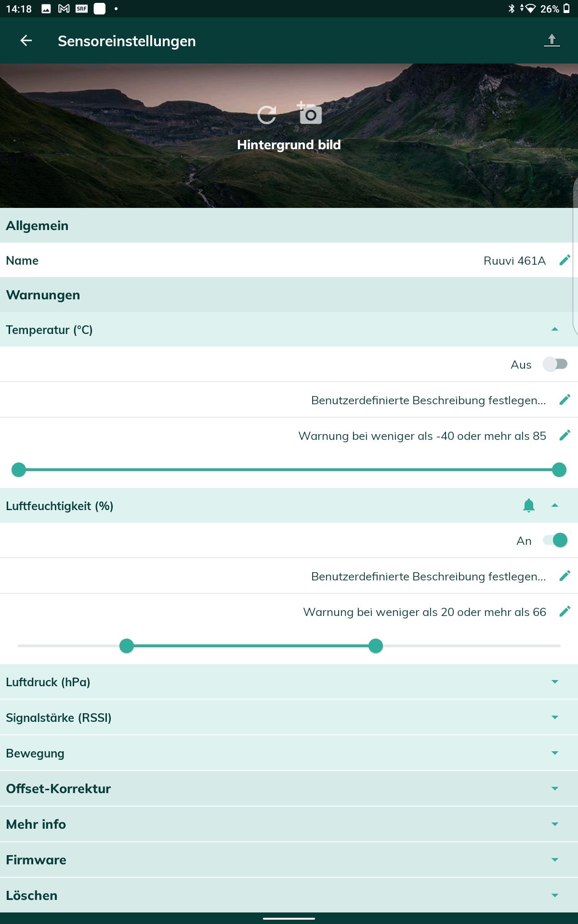Viewport: 578px width, 924px height.
Task: Tap the humidity alert bell icon
Action: (x=529, y=505)
